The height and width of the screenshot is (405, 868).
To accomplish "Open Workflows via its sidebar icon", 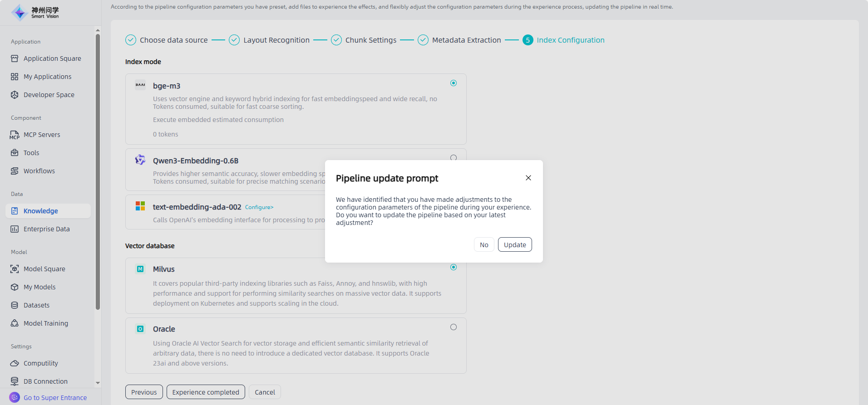I will [15, 171].
